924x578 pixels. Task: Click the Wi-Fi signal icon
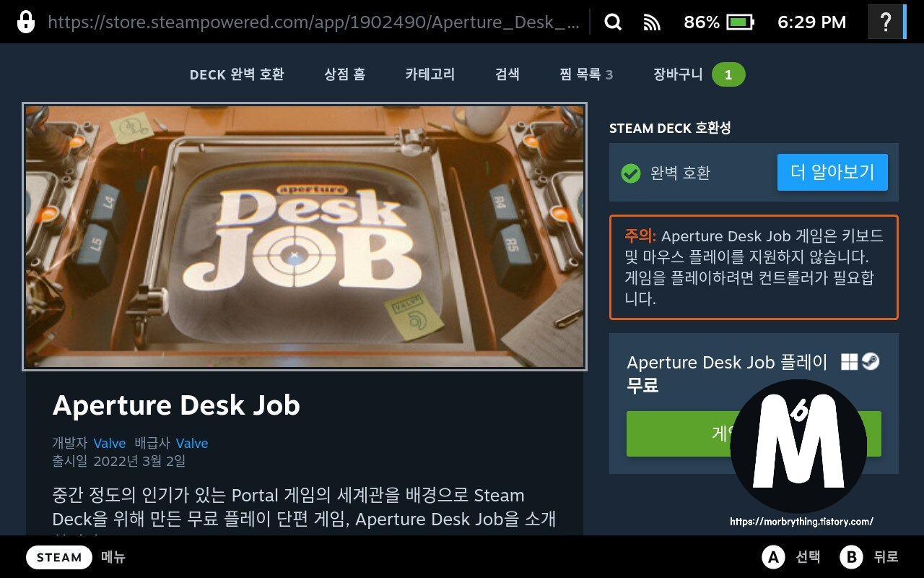653,23
